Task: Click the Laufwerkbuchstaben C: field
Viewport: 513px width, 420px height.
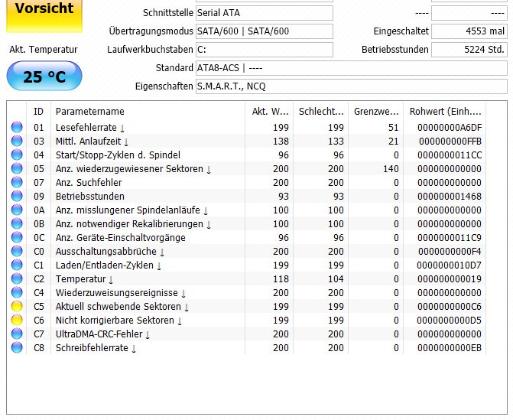Action: (265, 50)
